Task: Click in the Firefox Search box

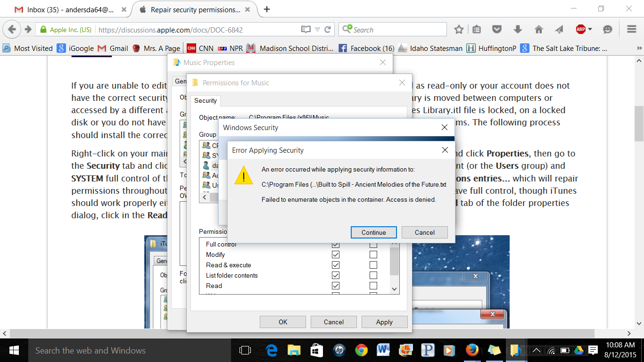Action: [x=392, y=29]
